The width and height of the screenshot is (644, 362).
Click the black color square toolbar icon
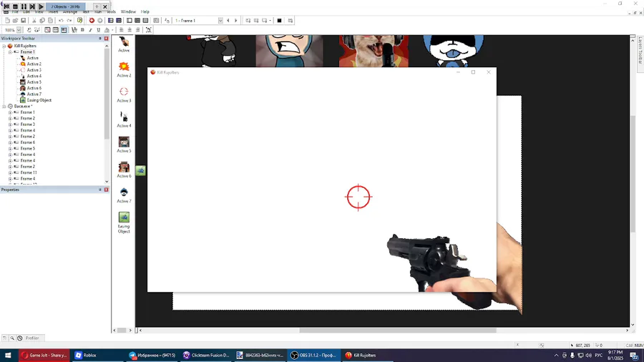(279, 21)
